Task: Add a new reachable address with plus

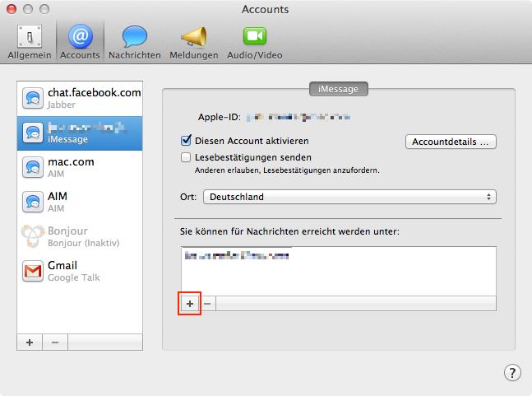Action: (190, 303)
